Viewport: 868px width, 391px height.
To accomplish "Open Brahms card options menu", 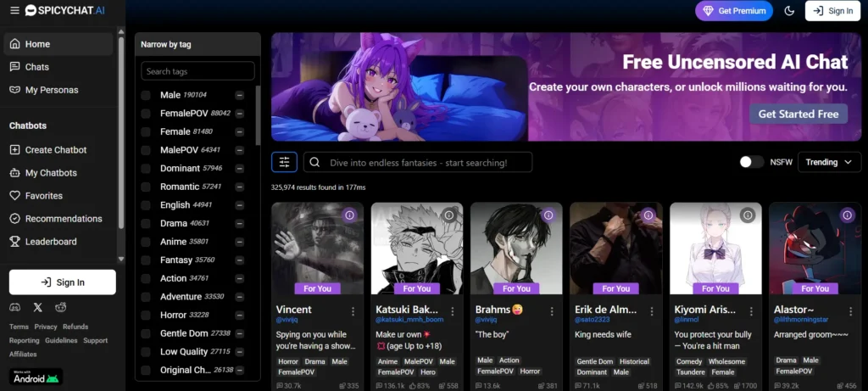I will [x=552, y=311].
